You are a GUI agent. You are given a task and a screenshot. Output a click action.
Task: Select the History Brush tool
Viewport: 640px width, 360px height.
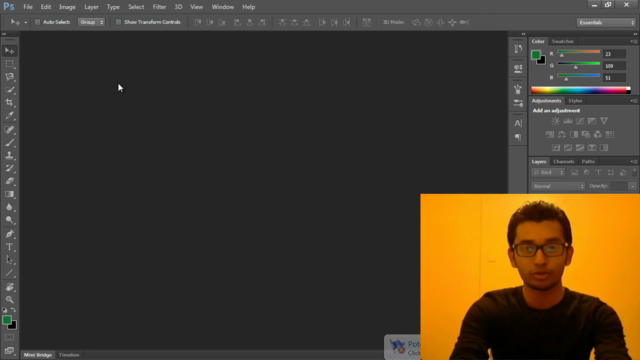pos(9,168)
